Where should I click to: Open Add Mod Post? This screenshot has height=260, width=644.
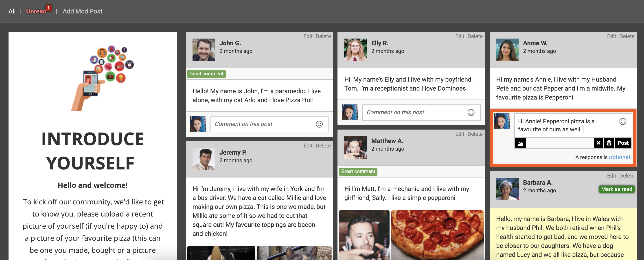tap(82, 11)
